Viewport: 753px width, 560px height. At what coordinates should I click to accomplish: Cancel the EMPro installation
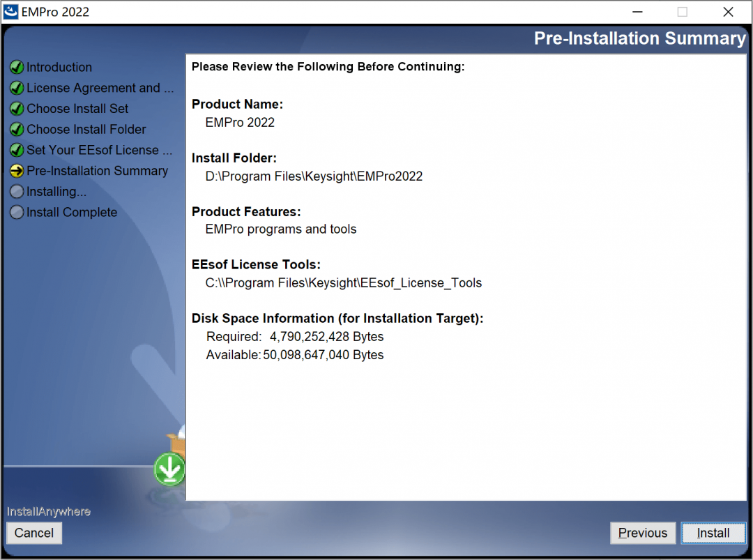tap(34, 533)
